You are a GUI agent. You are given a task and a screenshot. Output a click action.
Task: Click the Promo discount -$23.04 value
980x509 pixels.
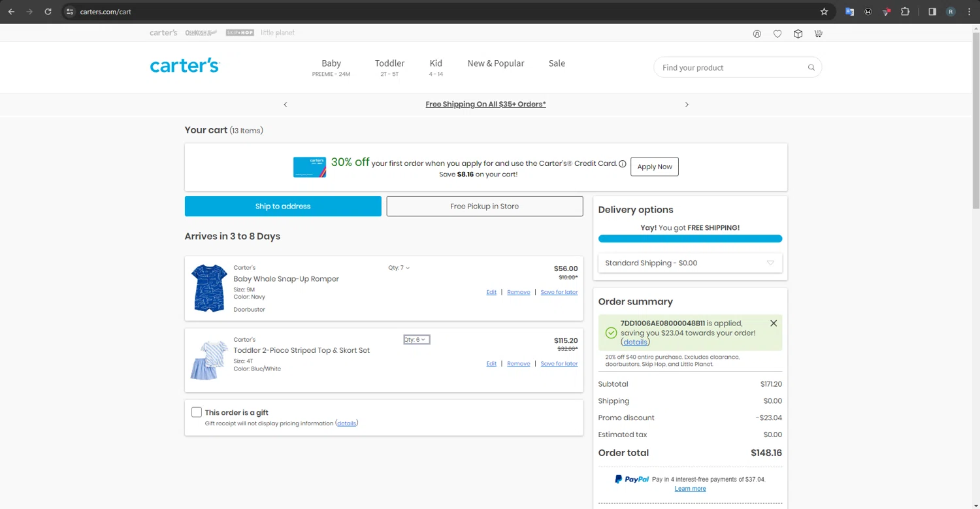click(x=769, y=418)
